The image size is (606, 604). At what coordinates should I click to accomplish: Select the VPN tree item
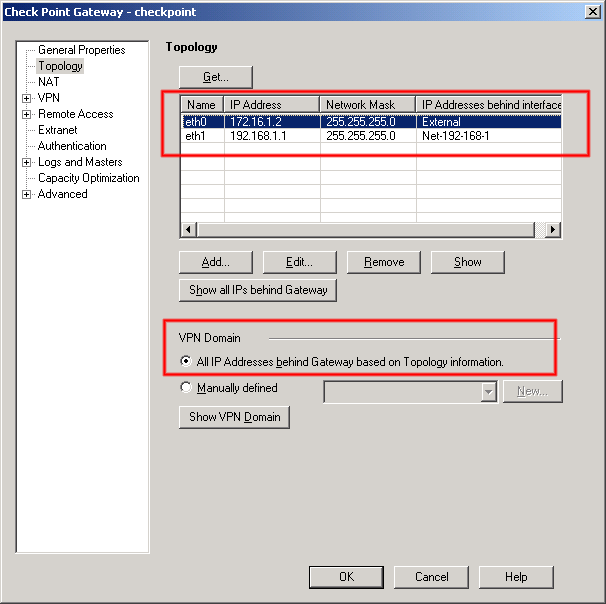[x=49, y=98]
